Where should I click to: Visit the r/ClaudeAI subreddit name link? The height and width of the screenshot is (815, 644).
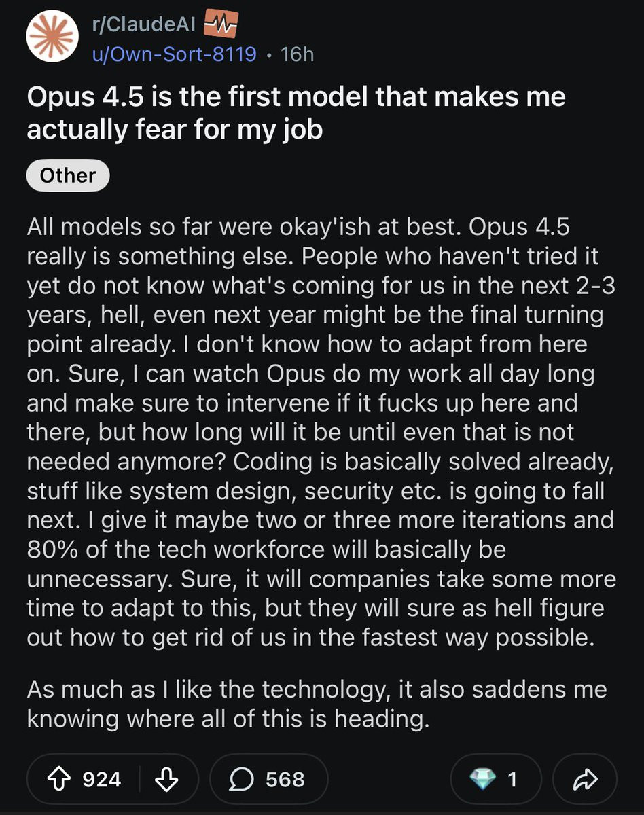click(x=143, y=25)
